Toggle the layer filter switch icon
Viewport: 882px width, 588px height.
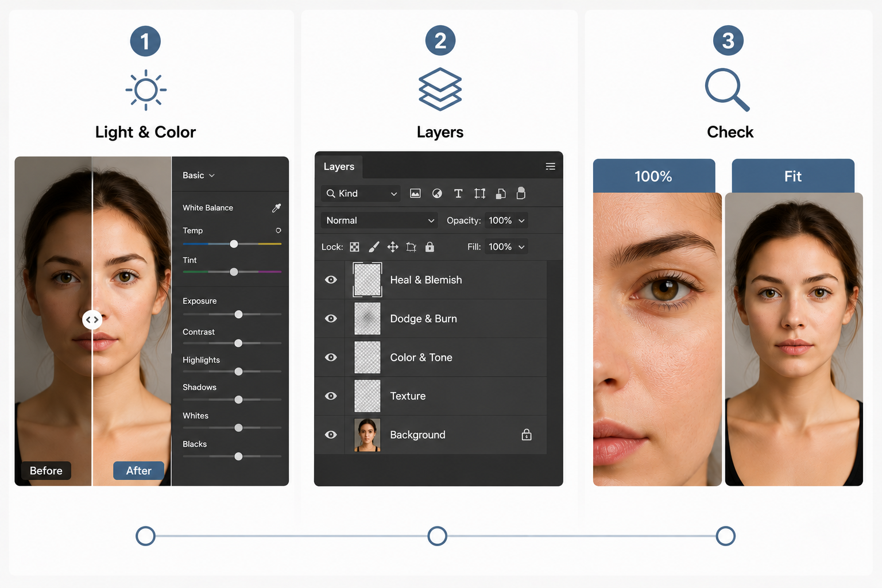[521, 193]
